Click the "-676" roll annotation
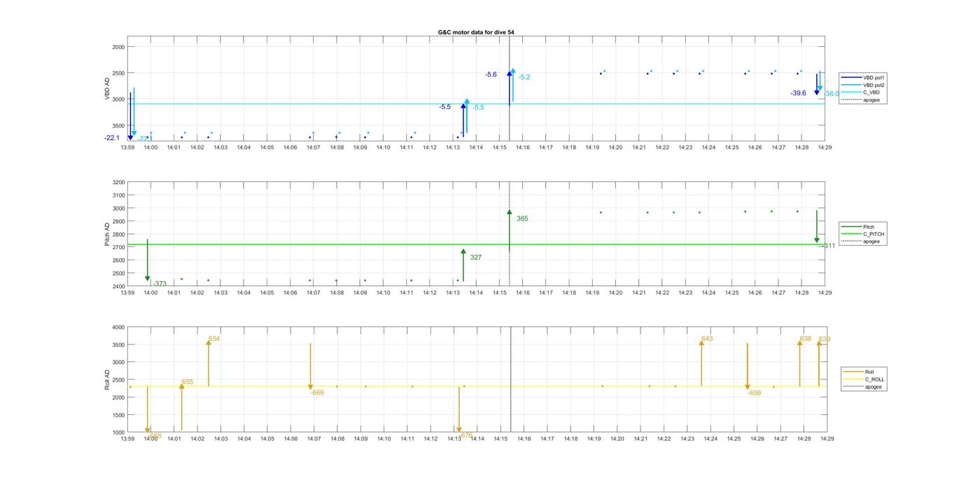The height and width of the screenshot is (485, 980). pos(465,435)
